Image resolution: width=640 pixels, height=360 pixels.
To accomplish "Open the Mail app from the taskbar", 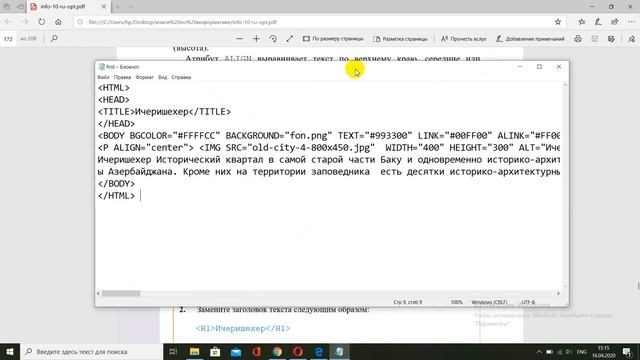I will (236, 351).
